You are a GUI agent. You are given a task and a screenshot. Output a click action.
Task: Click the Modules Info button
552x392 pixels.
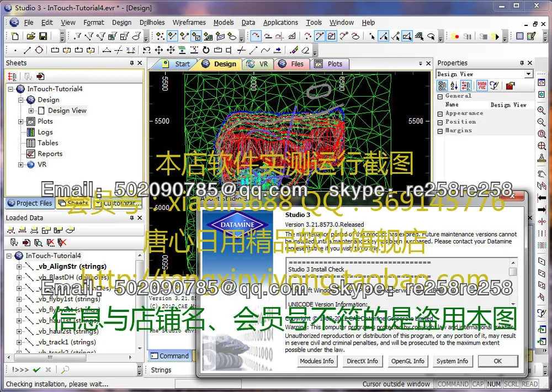[x=316, y=361]
